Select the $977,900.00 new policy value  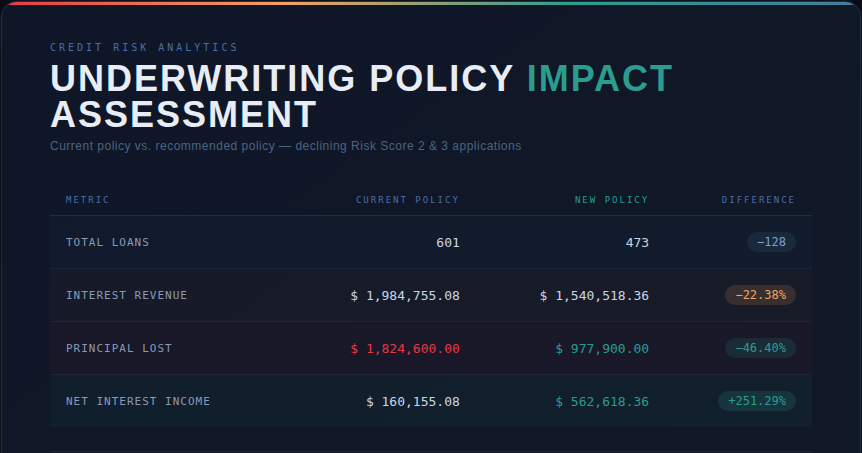pyautogui.click(x=602, y=348)
